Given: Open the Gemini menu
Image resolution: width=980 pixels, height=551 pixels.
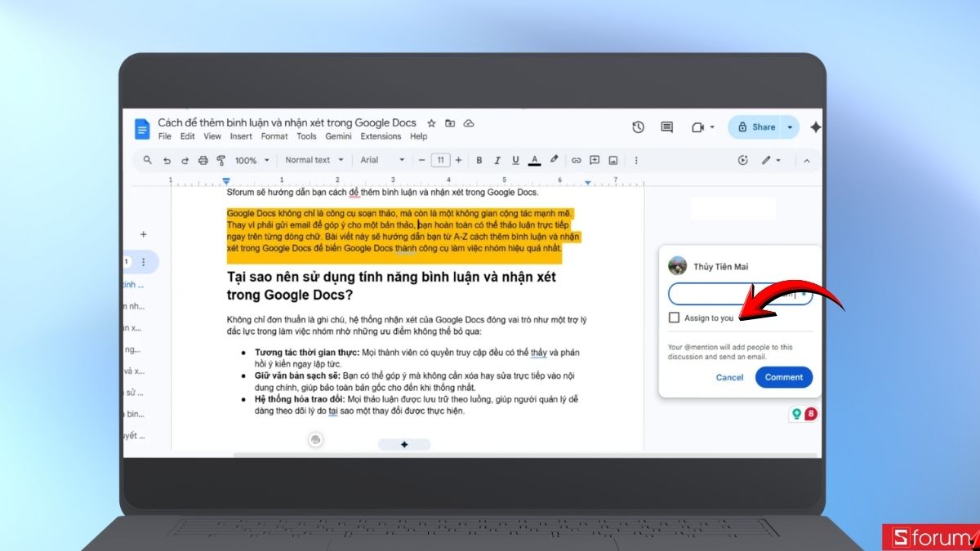Looking at the screenshot, I should [338, 136].
